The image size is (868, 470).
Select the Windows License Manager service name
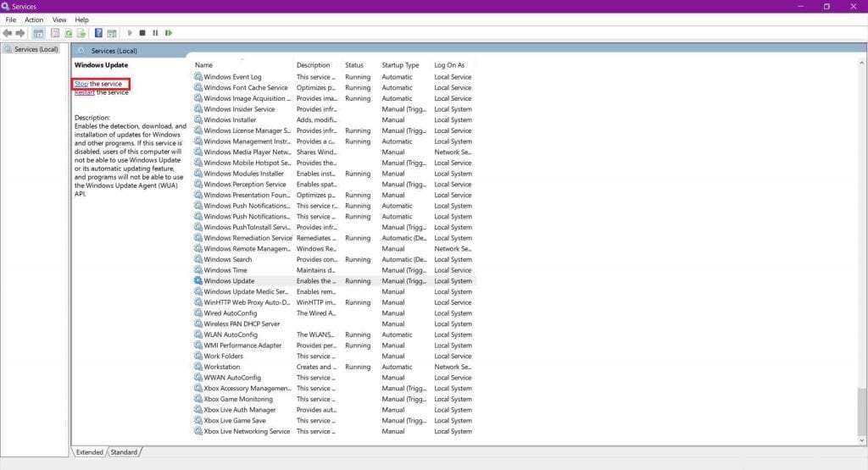pyautogui.click(x=247, y=131)
